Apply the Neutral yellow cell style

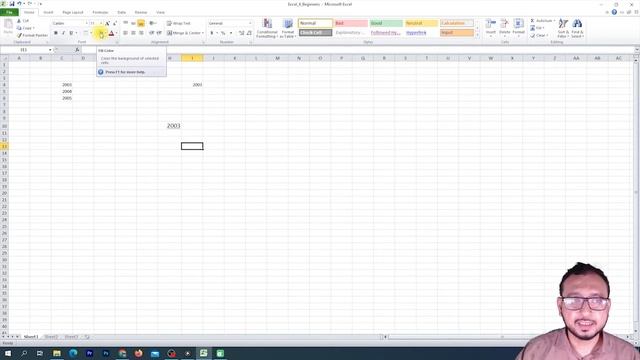click(x=421, y=23)
